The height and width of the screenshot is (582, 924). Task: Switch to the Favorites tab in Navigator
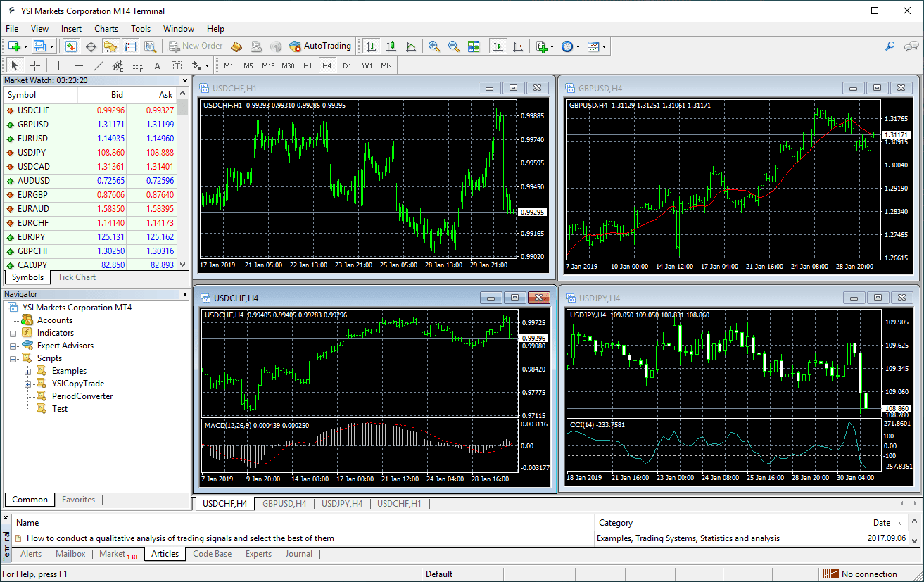[78, 500]
